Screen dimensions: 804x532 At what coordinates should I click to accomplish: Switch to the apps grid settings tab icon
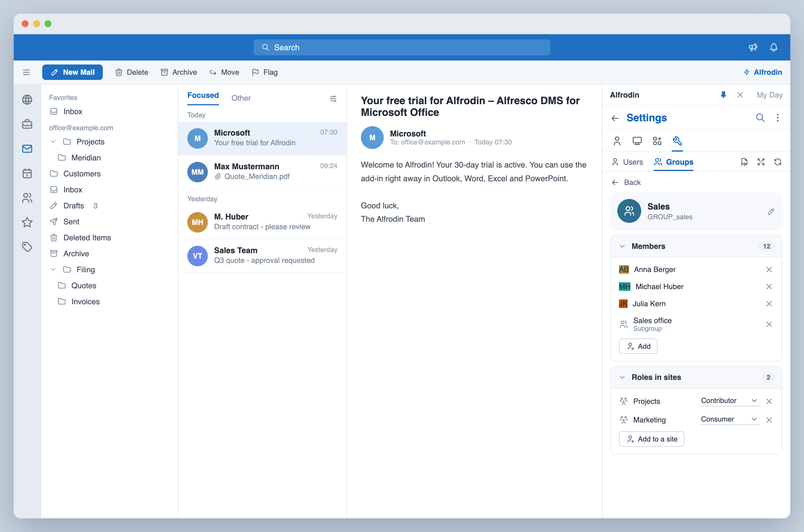[x=657, y=141]
